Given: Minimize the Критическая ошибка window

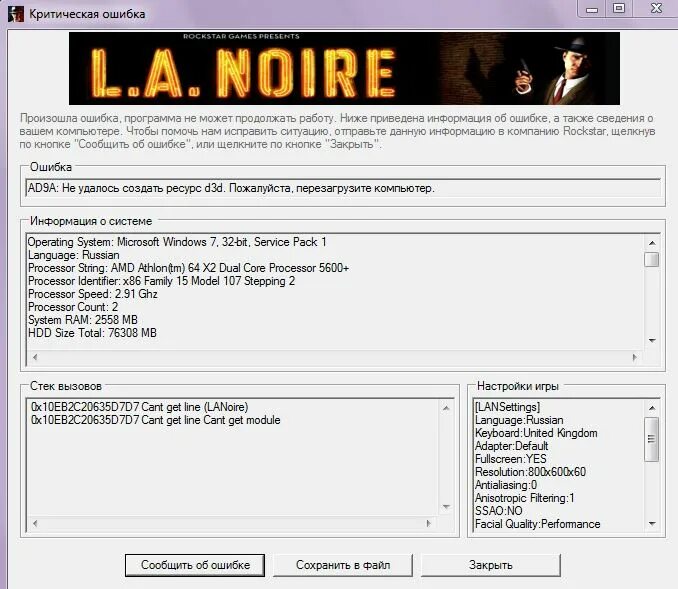Looking at the screenshot, I should tap(592, 9).
